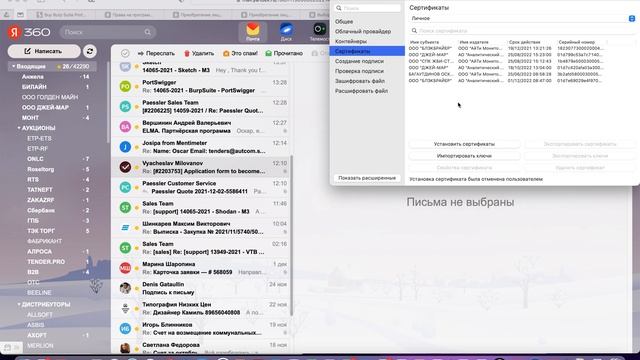Select certificate expiring 25/06/2022 БАГАУТДИНОВ
The image size is (640, 360).
(506, 74)
